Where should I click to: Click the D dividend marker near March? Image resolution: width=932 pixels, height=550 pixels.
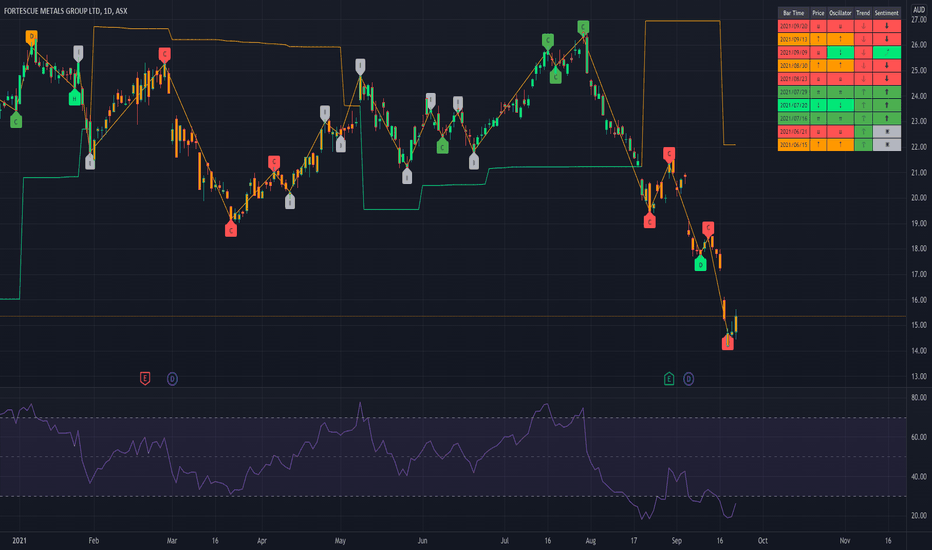click(x=172, y=379)
